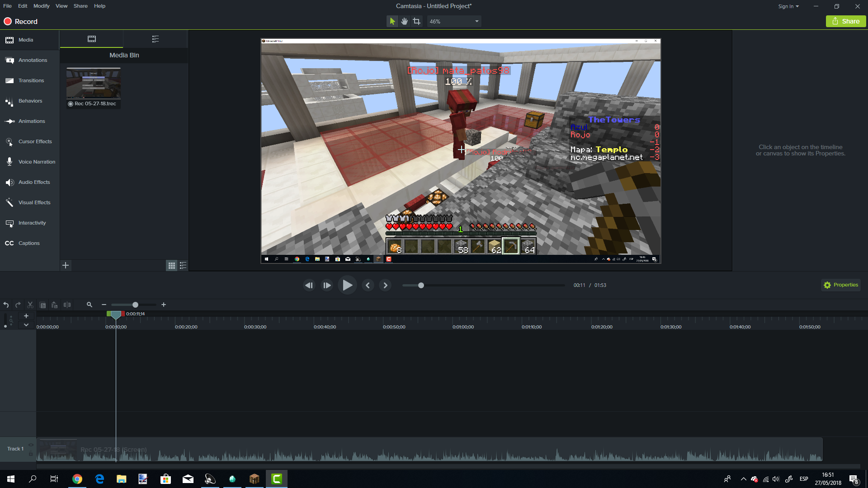868x488 pixels.
Task: Toggle the Track 1 lock icon
Action: click(31, 453)
